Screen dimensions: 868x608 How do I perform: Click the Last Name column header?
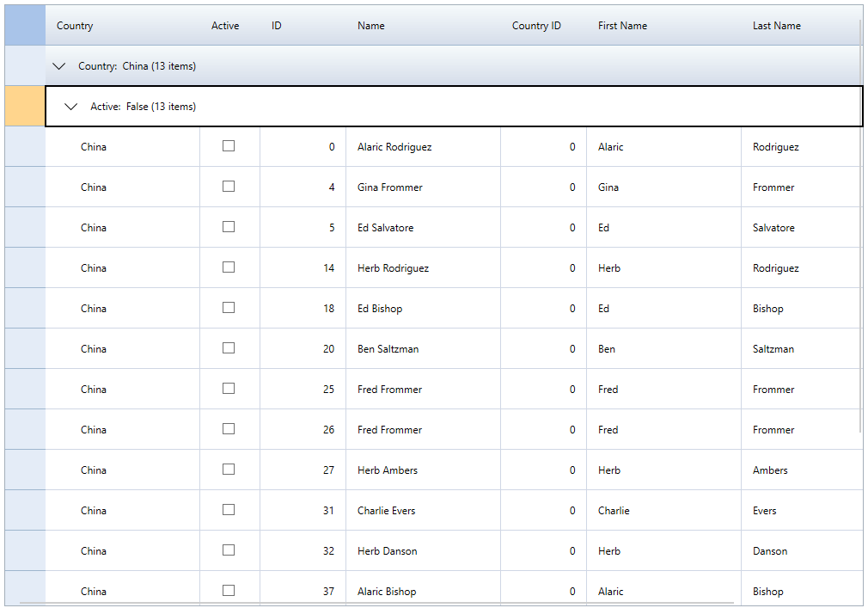click(x=776, y=26)
